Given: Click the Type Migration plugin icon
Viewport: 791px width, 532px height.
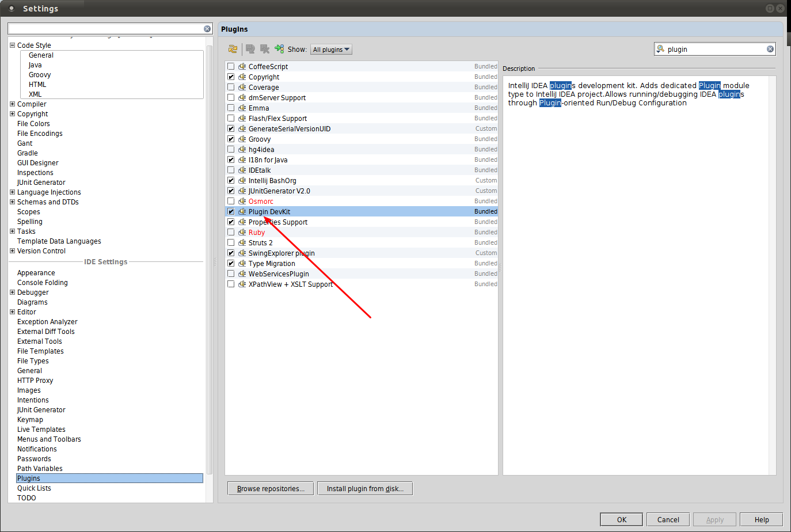Looking at the screenshot, I should [x=242, y=264].
